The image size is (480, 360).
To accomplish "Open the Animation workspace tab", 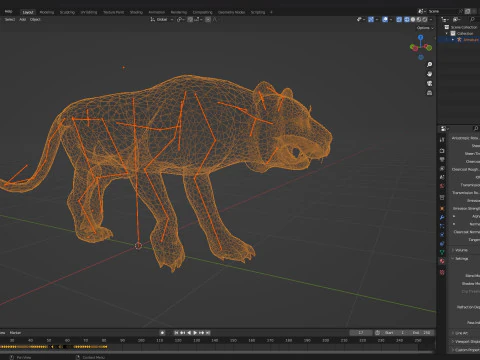I will [x=156, y=12].
